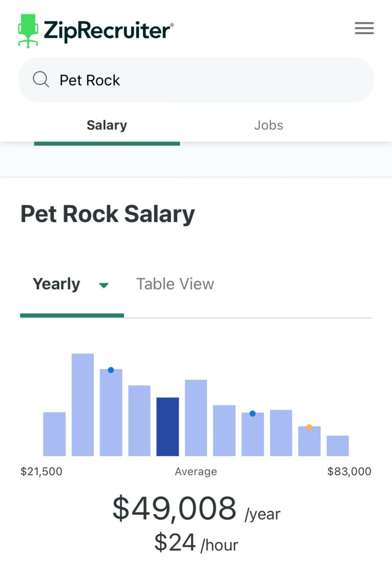Click the tallest bar in the histogram
Screen dimensions: 392x572
[83, 405]
